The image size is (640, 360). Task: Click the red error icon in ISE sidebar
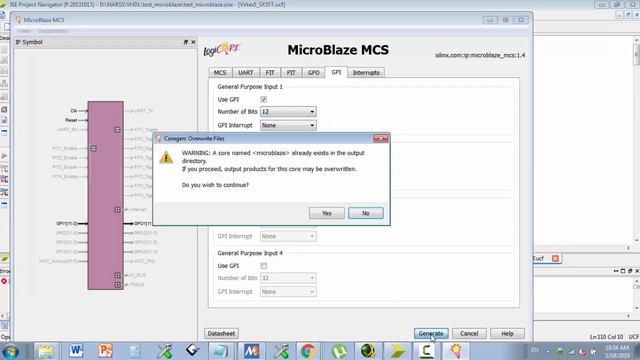point(4,281)
